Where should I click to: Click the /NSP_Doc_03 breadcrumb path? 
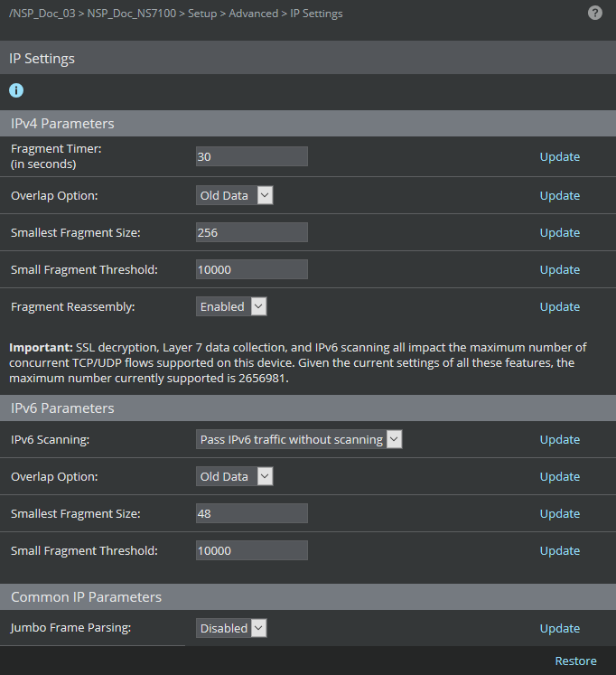pos(42,14)
